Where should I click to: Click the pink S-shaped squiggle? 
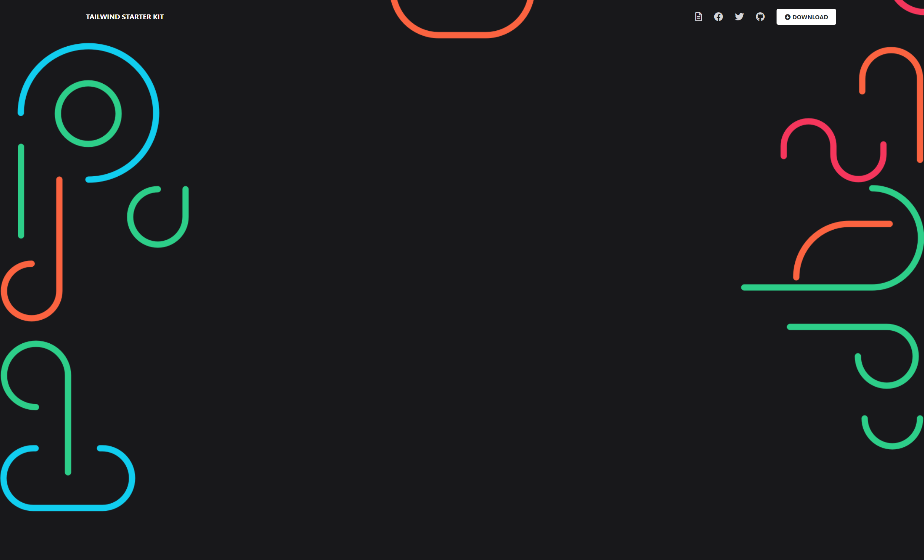[x=833, y=150]
